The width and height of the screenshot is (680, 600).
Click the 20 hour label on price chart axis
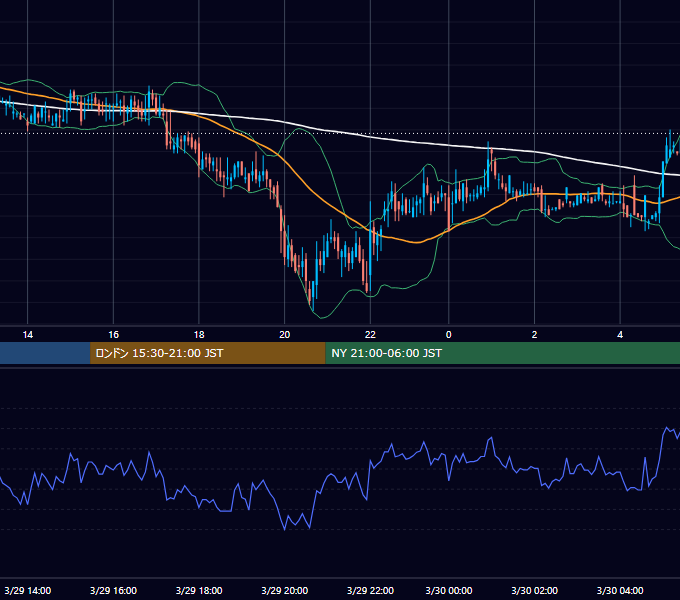[x=284, y=335]
